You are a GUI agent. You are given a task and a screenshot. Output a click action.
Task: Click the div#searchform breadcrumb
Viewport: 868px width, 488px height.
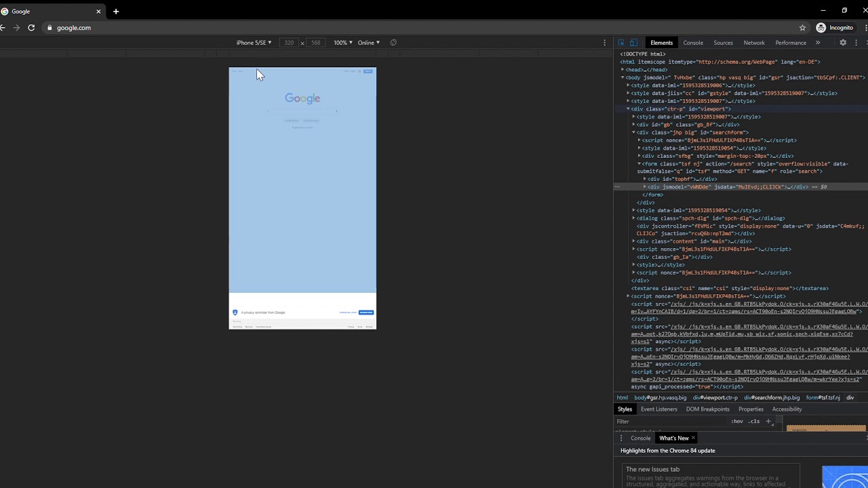(772, 398)
